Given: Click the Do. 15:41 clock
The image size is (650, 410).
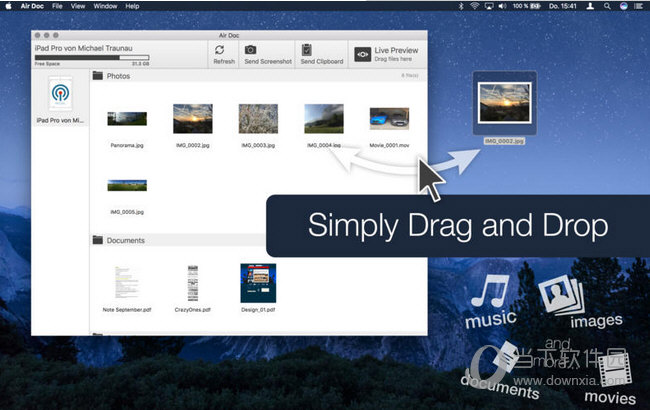Looking at the screenshot, I should tap(563, 6).
